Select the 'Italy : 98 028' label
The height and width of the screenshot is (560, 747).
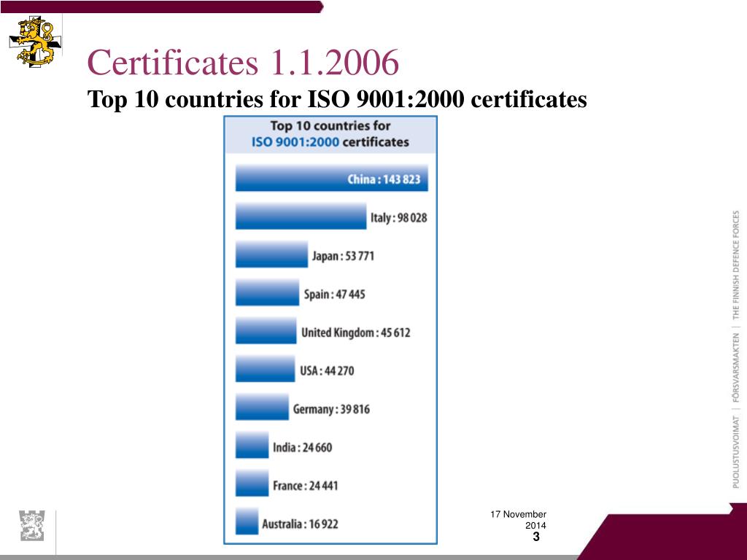pos(399,217)
